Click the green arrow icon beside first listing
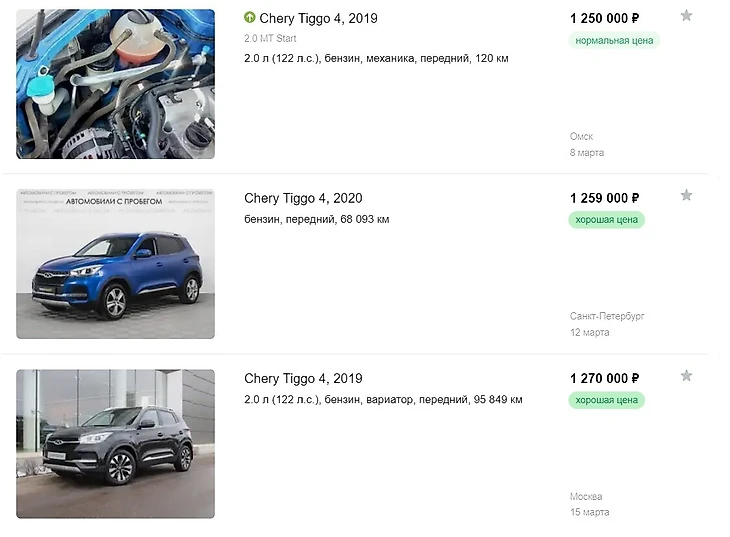Screen dimensions: 730x537 [250, 18]
